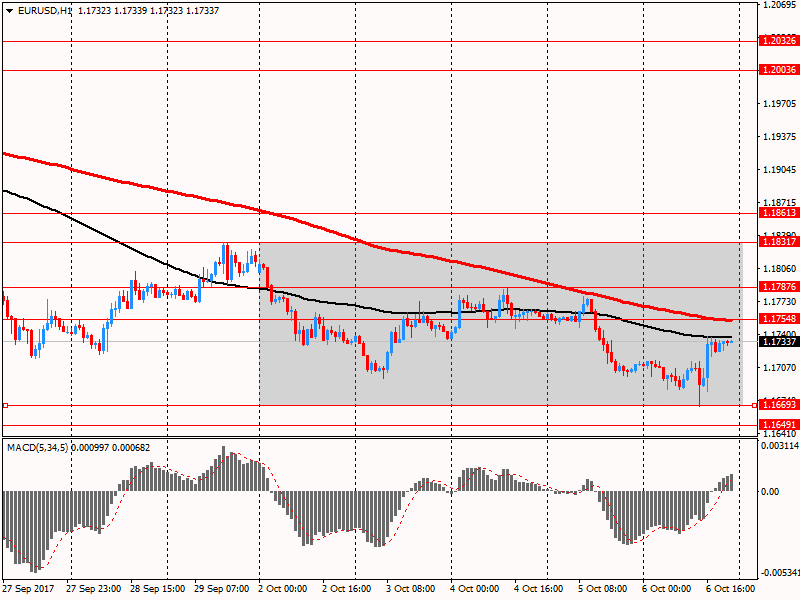Click the current price label 1.17337
This screenshot has height=600, width=800.
point(778,341)
